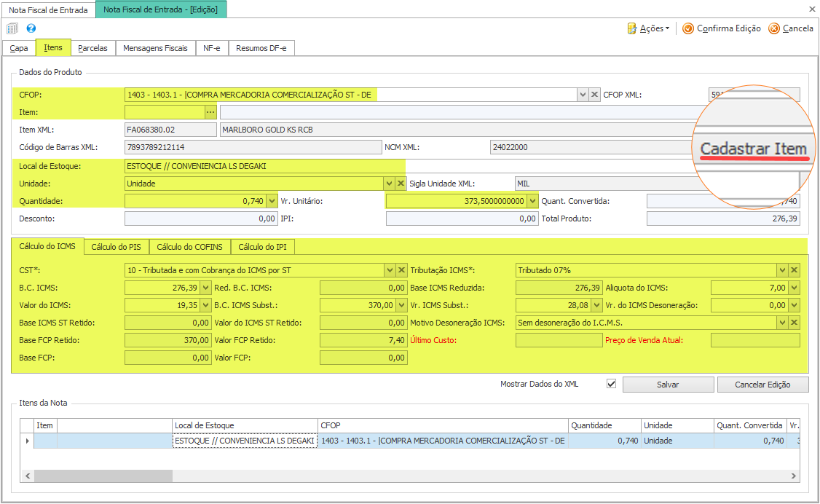This screenshot has width=820, height=504.
Task: Click the IPI value field
Action: coord(462,218)
